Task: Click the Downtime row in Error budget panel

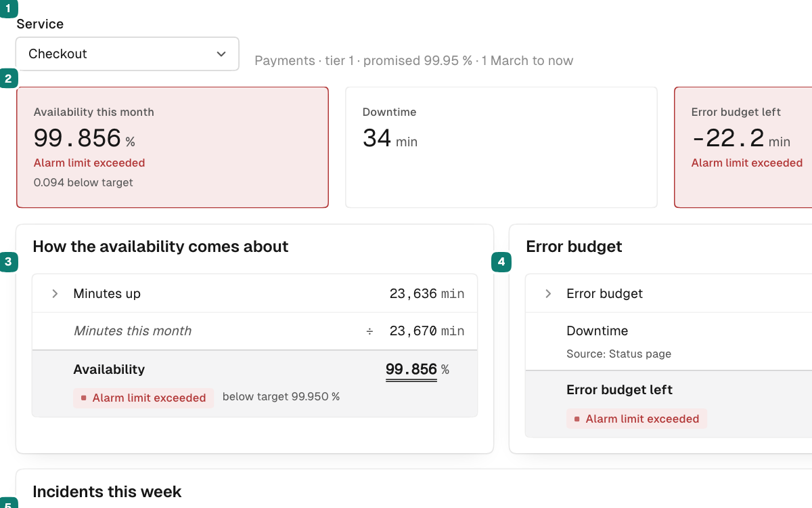Action: coord(669,341)
